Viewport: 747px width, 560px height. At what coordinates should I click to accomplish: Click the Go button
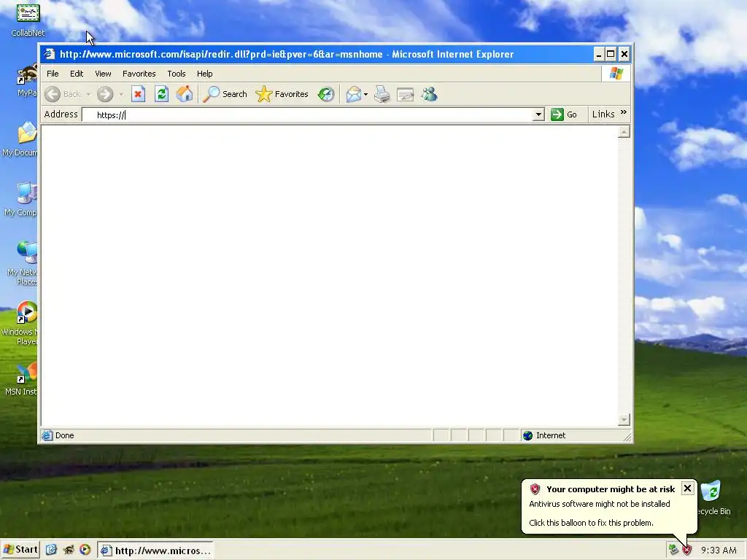[564, 114]
